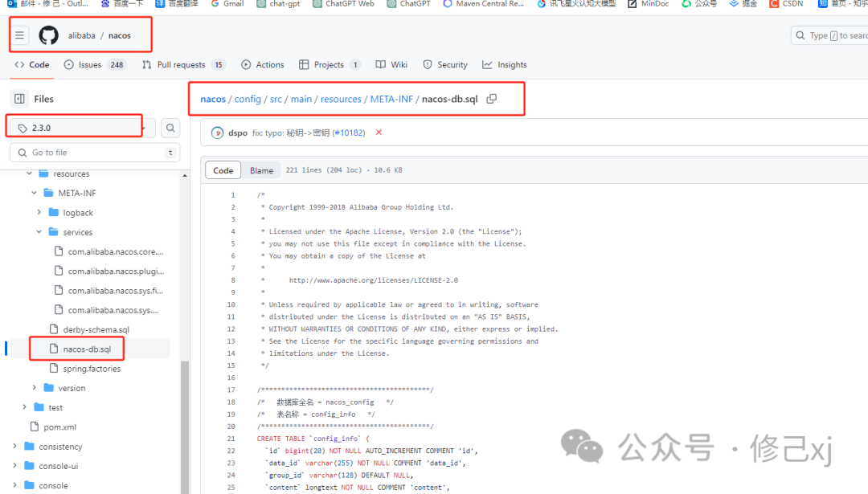Open dspo author profile link

tap(238, 133)
